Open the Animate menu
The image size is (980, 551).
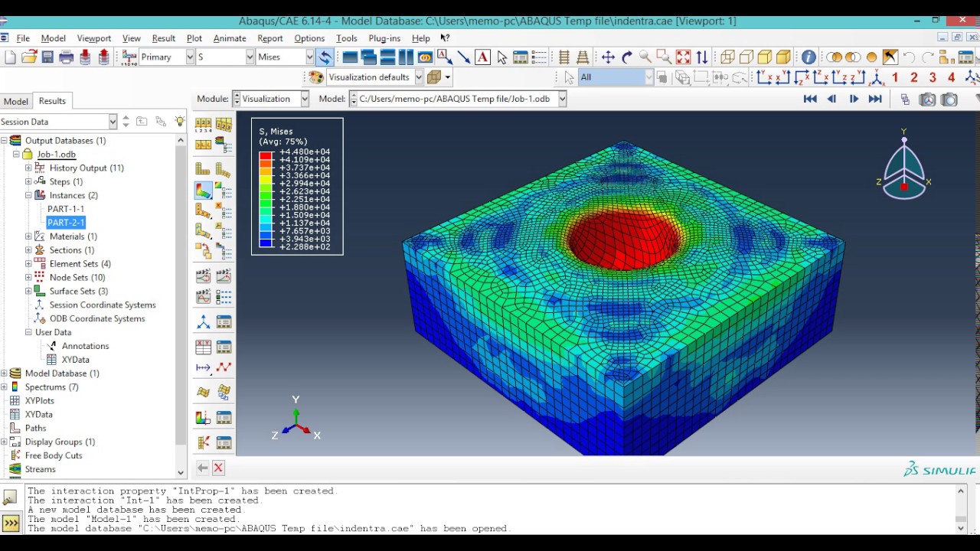click(230, 38)
